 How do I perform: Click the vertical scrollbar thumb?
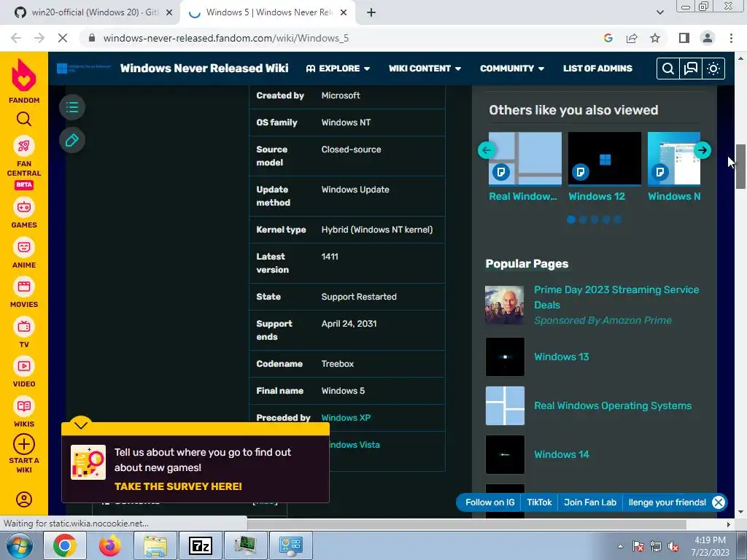740,167
